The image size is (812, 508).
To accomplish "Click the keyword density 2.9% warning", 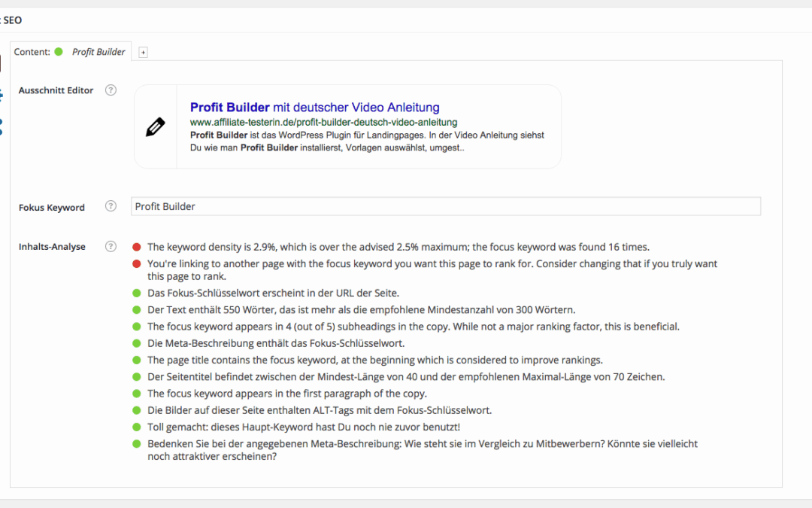I will click(x=398, y=248).
